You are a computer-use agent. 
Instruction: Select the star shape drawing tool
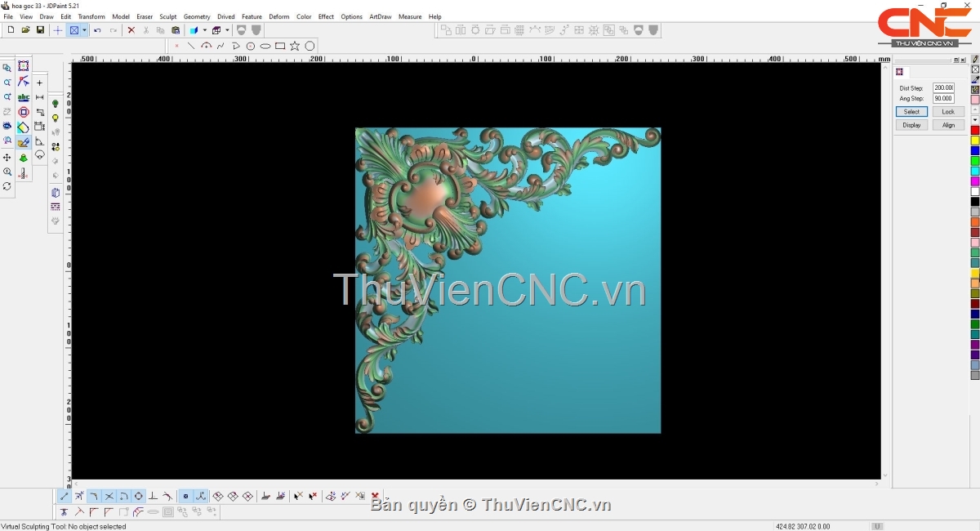295,46
